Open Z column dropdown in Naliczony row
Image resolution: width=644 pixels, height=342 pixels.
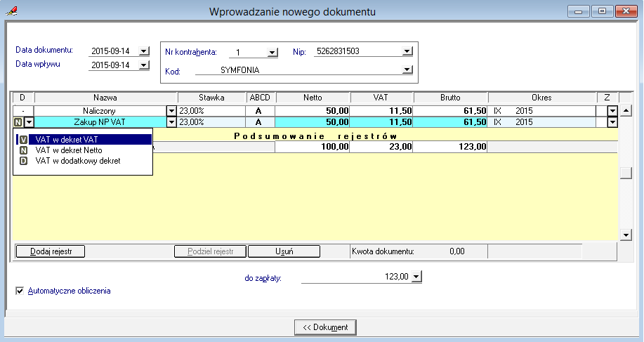(x=612, y=111)
